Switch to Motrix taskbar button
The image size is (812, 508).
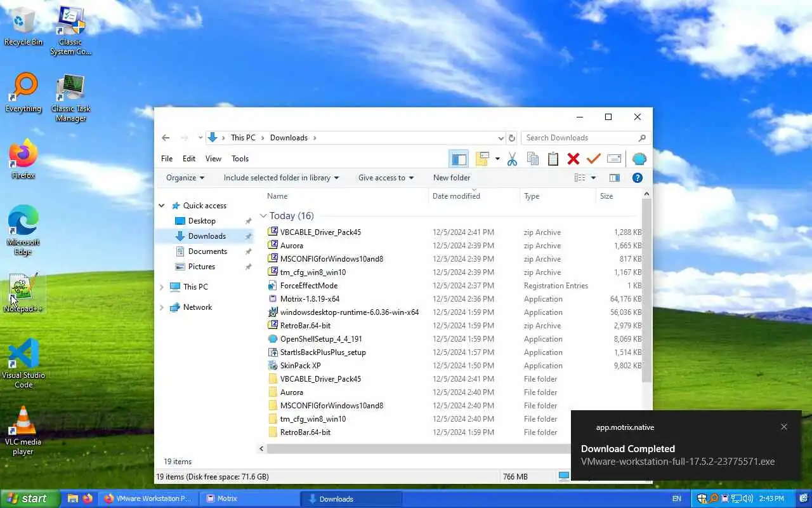248,498
